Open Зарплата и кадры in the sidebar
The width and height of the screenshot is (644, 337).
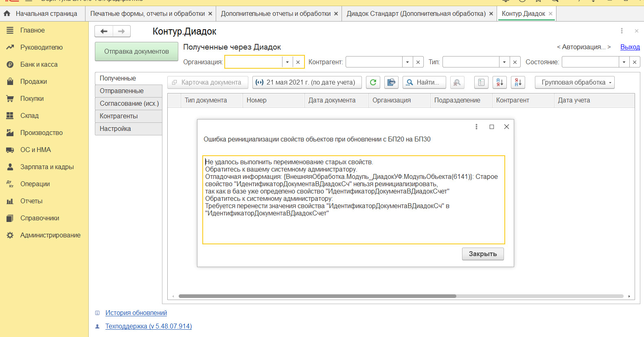click(47, 167)
